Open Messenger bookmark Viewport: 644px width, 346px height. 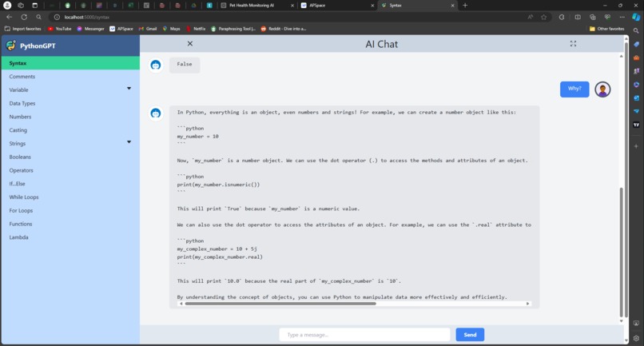point(90,29)
